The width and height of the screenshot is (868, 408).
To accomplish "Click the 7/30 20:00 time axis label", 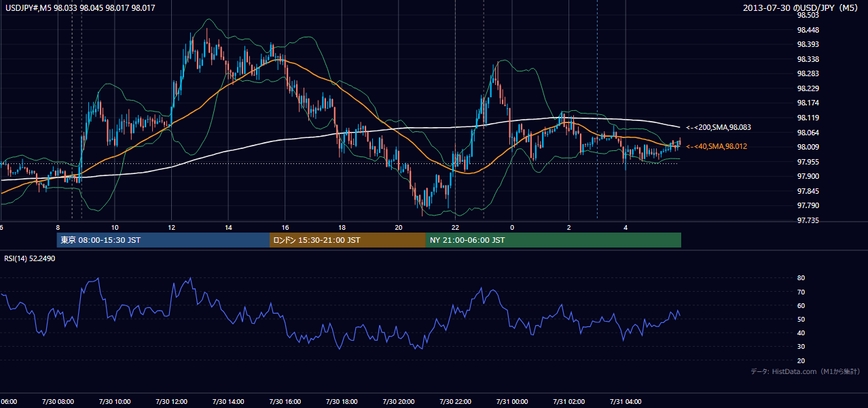I will tap(398, 401).
